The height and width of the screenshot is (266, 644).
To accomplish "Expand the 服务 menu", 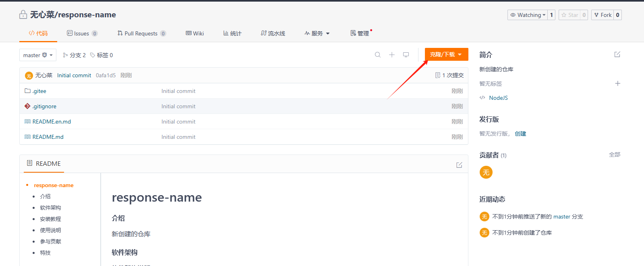I will pos(317,33).
